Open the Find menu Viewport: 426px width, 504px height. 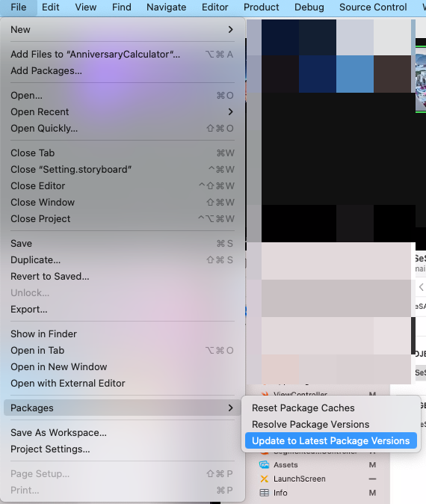[121, 7]
